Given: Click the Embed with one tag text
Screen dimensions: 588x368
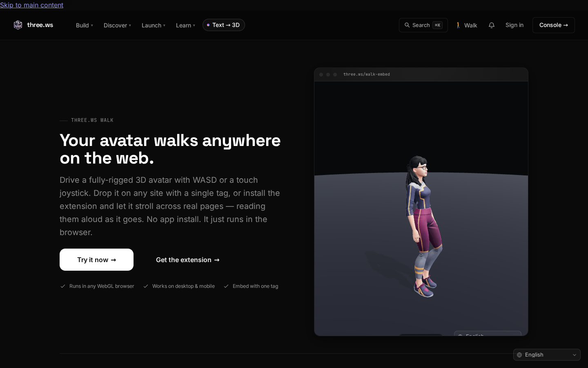Looking at the screenshot, I should tap(255, 286).
